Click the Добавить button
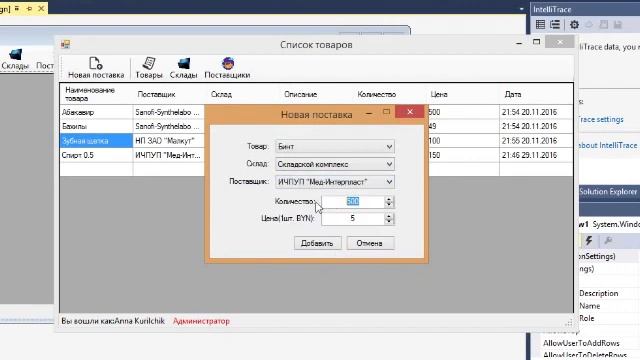The width and height of the screenshot is (640, 360). (x=317, y=243)
